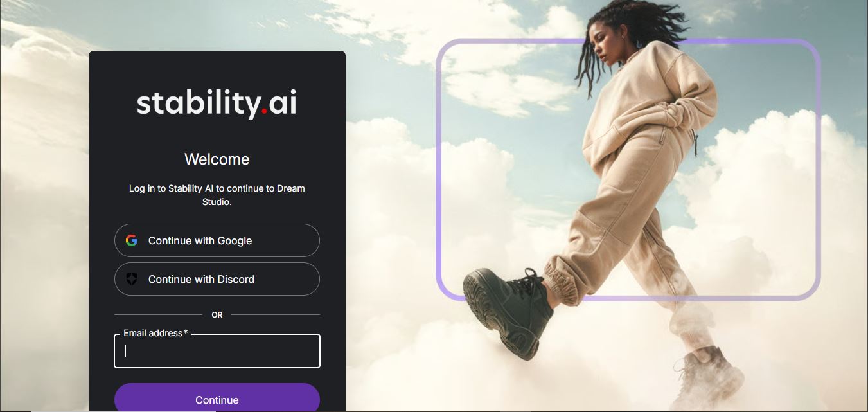Screen dimensions: 868x412
Task: Click the stability.ai logo
Action: 217,103
